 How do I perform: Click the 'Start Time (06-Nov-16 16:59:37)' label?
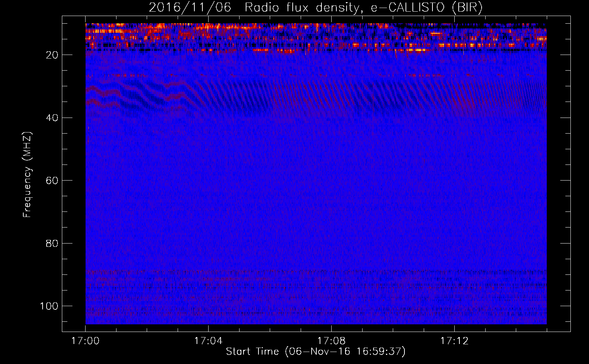[316, 352]
